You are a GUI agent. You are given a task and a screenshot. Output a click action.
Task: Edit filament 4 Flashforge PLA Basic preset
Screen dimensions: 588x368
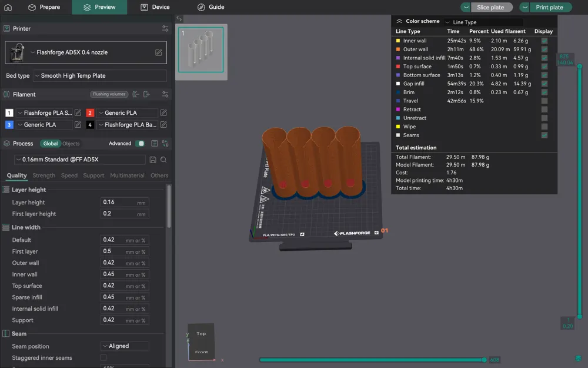(x=163, y=125)
